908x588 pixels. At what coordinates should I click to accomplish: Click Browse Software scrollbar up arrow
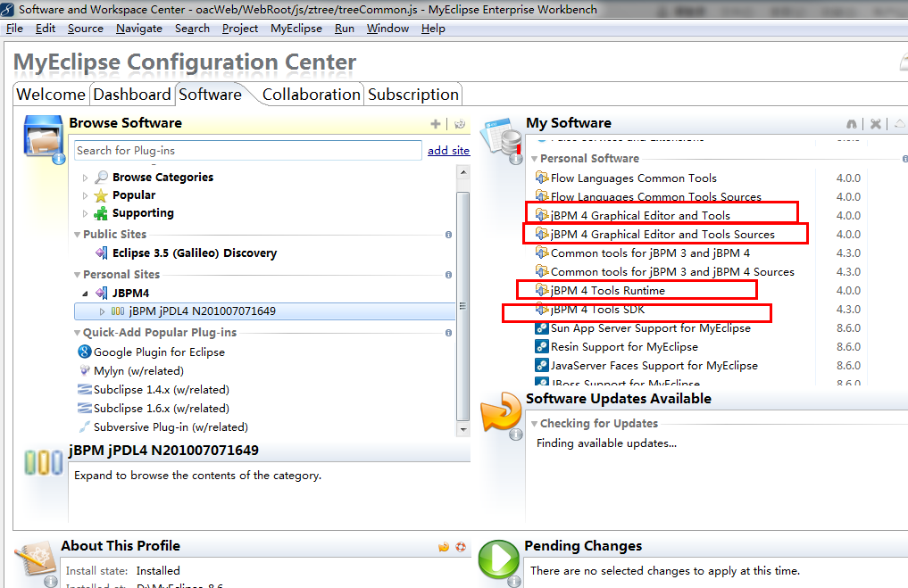pos(462,172)
